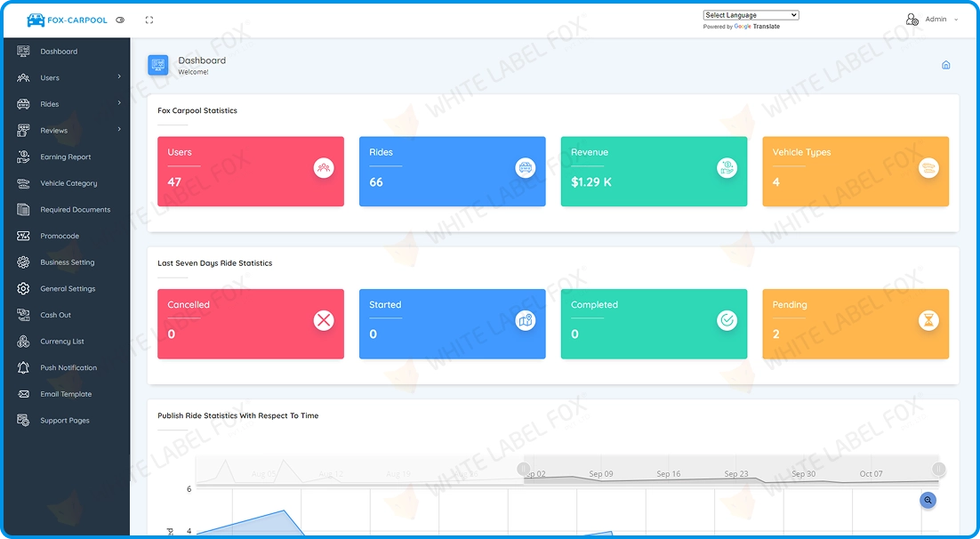
Task: Open the Admin user menu
Action: point(932,20)
